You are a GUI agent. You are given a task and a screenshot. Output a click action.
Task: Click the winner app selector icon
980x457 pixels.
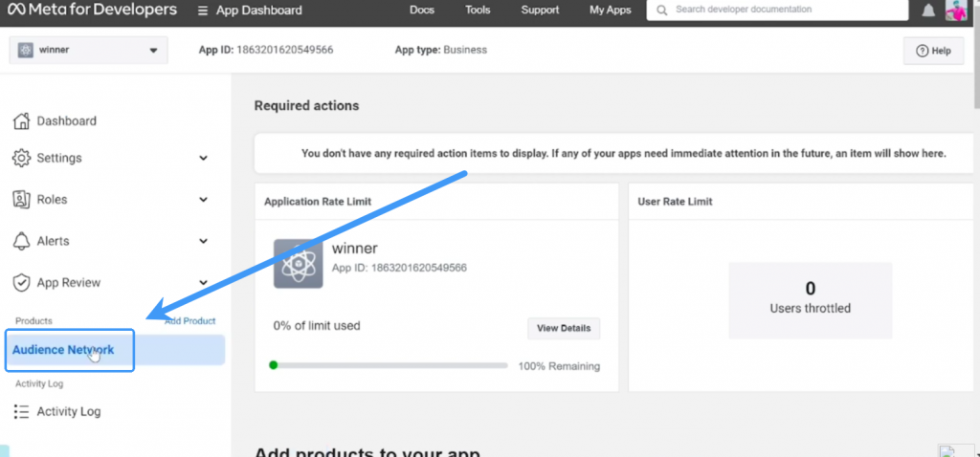[25, 50]
